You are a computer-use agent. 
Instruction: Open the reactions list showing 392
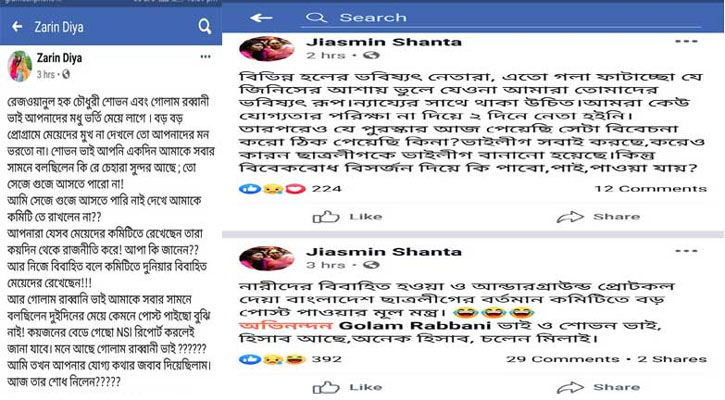pyautogui.click(x=290, y=359)
